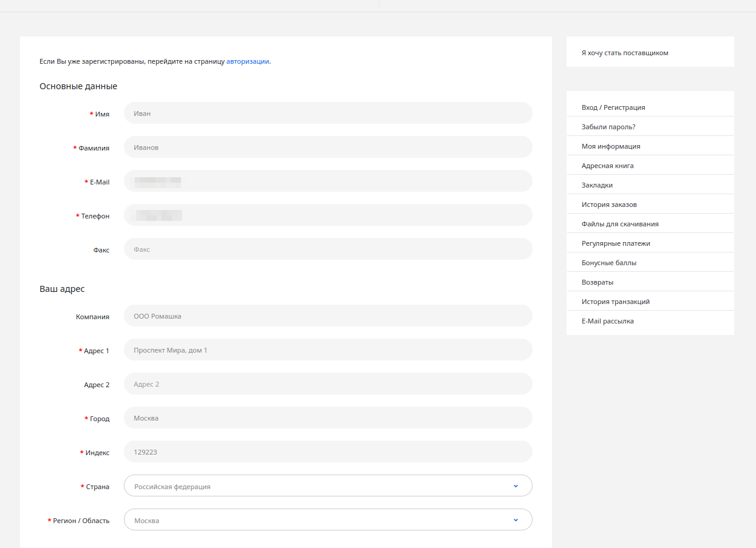Image resolution: width=756 pixels, height=548 pixels.
Task: Go to E-Mail рассылка menu item
Action: 607,321
